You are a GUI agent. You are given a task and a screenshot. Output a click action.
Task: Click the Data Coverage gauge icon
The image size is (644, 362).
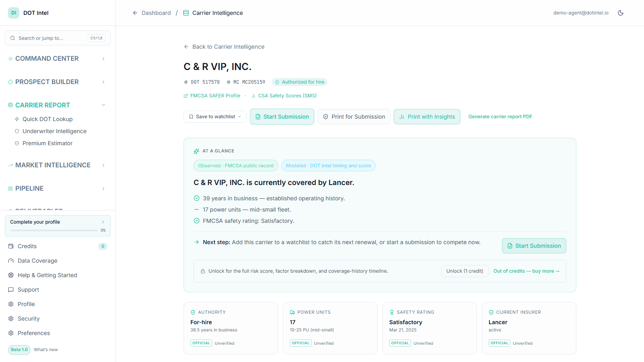coord(11,261)
